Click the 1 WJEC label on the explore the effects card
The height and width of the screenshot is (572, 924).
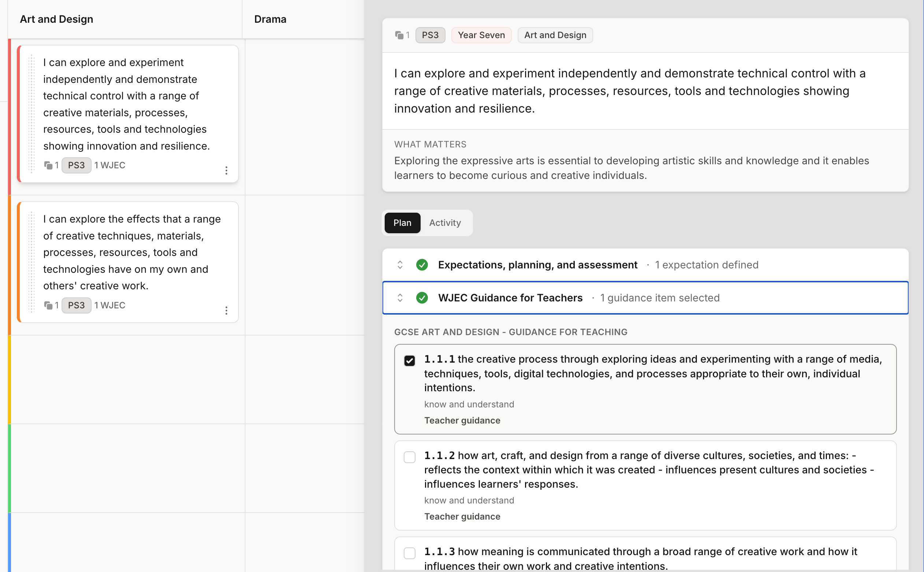tap(110, 305)
